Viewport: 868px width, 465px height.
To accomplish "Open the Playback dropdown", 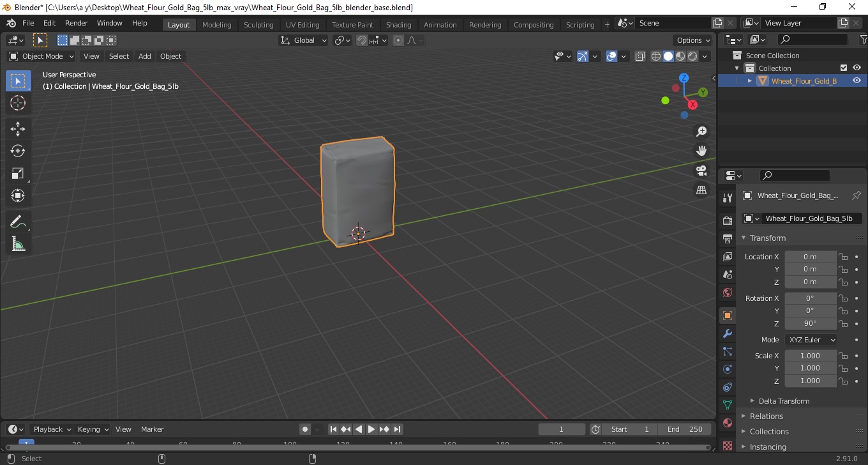I will [51, 429].
